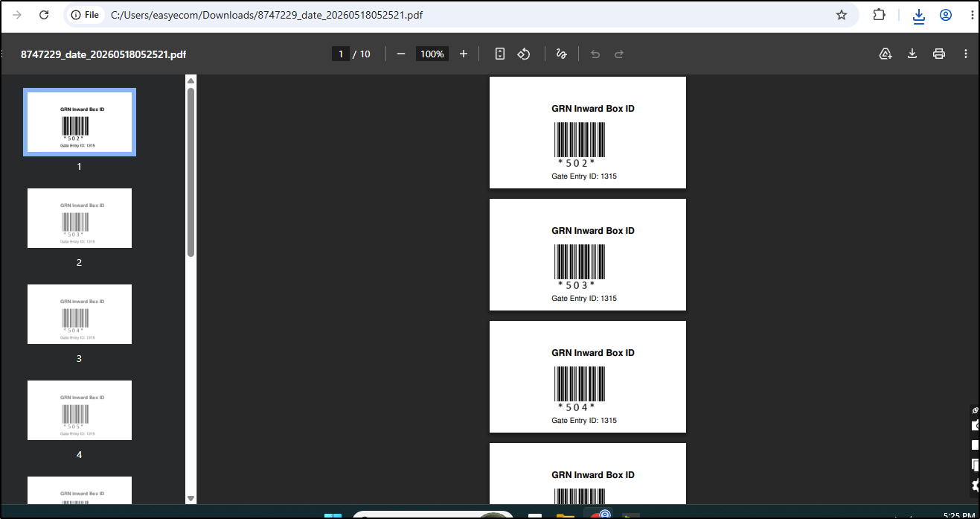Select page 3 thumbnail showing 504
Image resolution: width=980 pixels, height=519 pixels.
80,314
